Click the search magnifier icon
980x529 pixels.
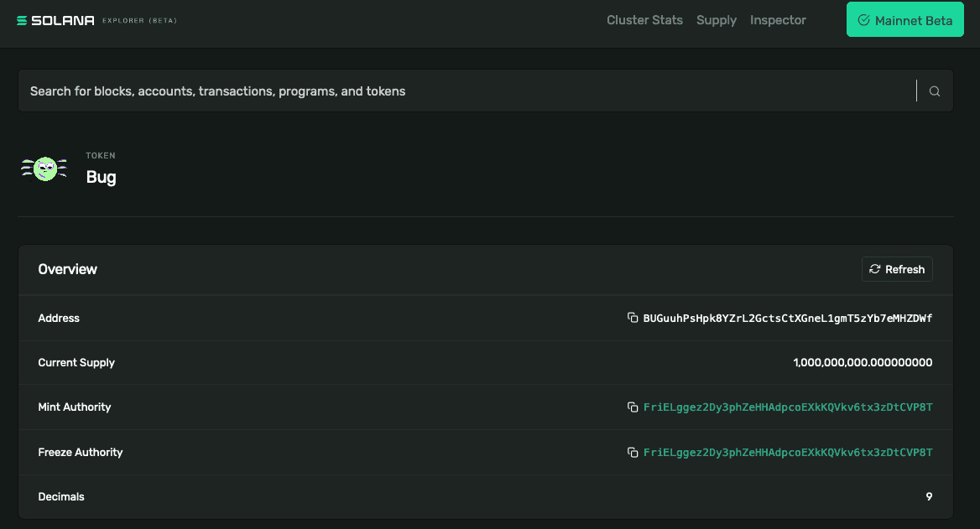click(x=935, y=91)
